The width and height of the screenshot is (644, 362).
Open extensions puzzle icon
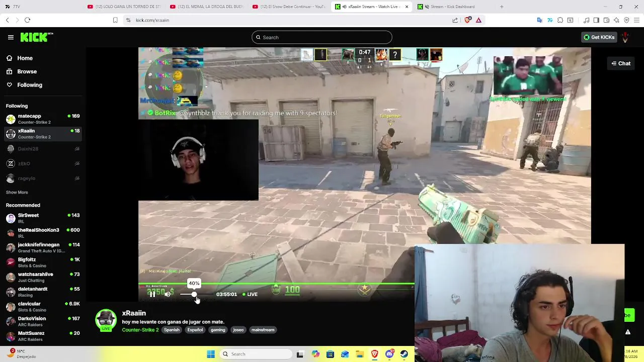[560, 20]
